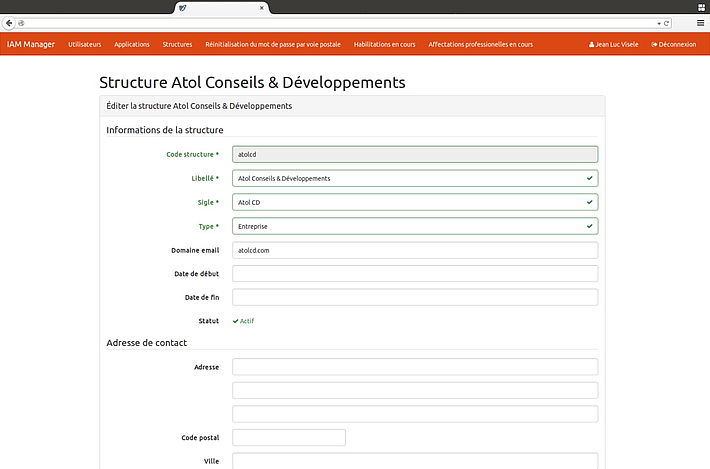Open Réinitialisation du mot de passe par voie postale
This screenshot has width=710, height=469.
(273, 44)
